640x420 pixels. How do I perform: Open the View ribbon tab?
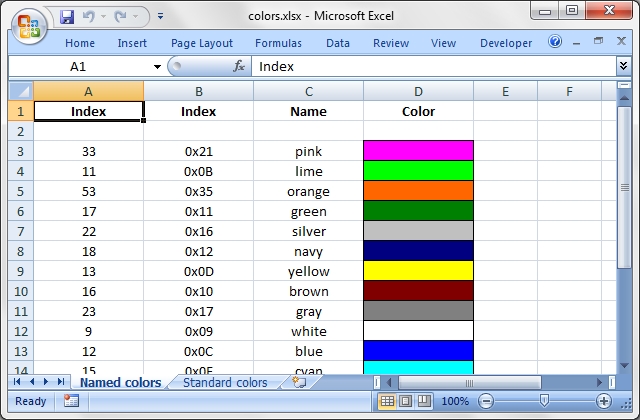pyautogui.click(x=443, y=43)
